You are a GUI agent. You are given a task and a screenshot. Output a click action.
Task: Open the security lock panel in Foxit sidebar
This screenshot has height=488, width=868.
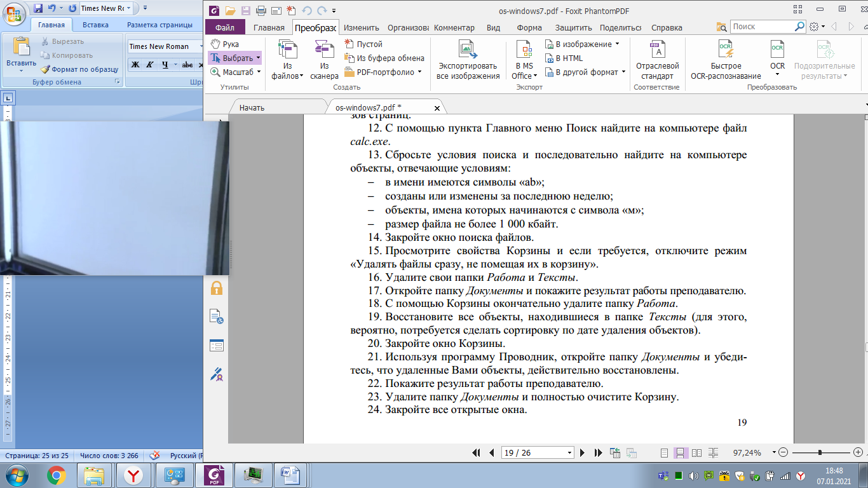(217, 288)
